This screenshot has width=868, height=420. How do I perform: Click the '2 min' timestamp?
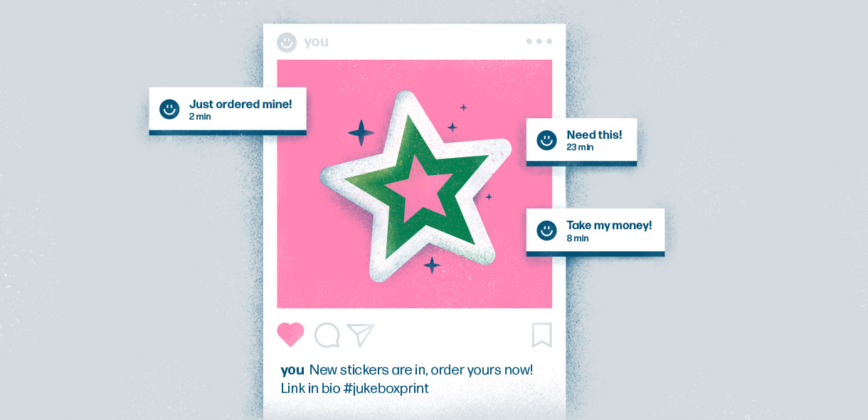pyautogui.click(x=200, y=117)
